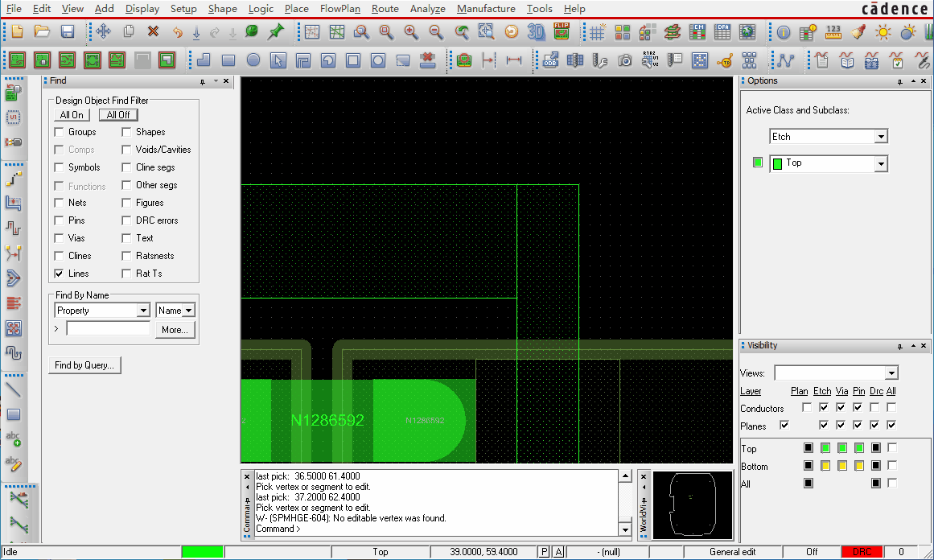Expand the Property find-by-name dropdown
Screen dimensions: 934x560
point(143,311)
